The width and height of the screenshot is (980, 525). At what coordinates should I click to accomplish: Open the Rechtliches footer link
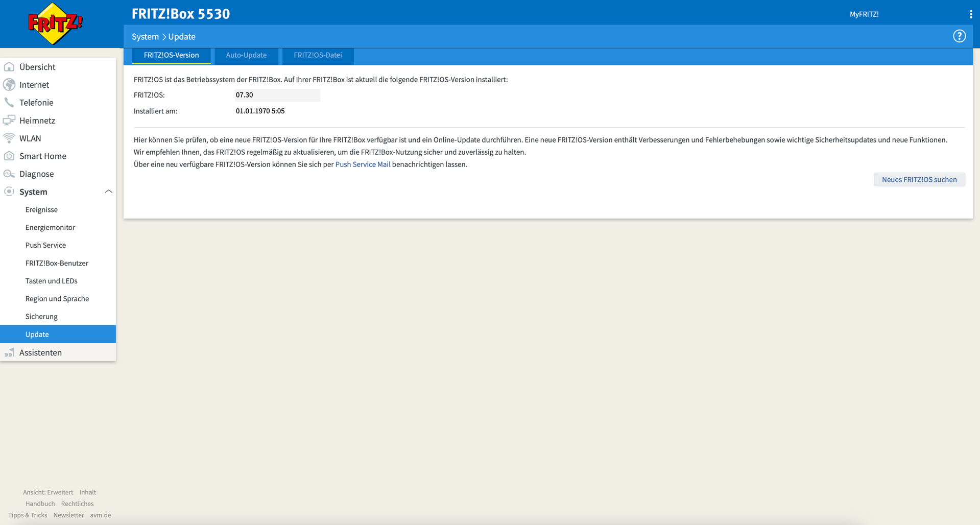78,504
